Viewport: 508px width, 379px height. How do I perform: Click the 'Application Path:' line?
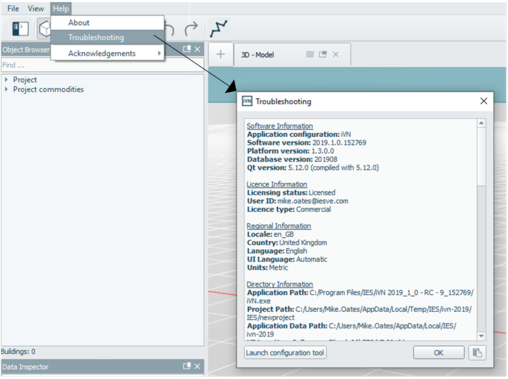click(360, 297)
